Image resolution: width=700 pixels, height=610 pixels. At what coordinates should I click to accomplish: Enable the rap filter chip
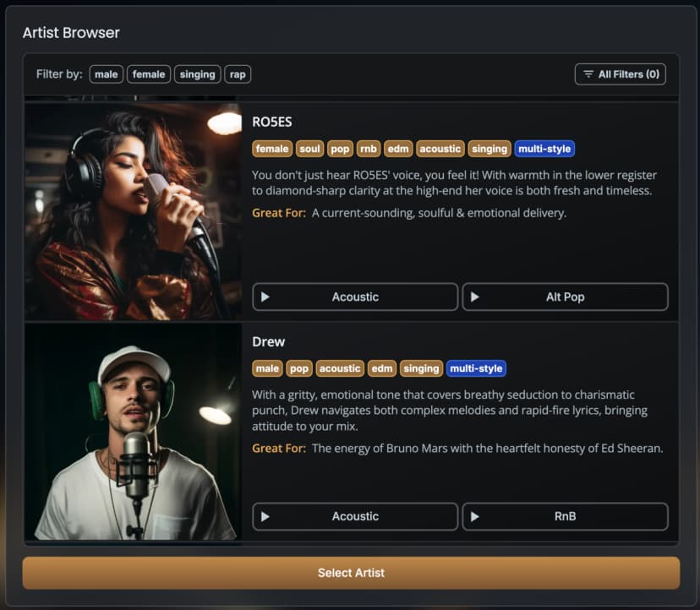click(238, 74)
